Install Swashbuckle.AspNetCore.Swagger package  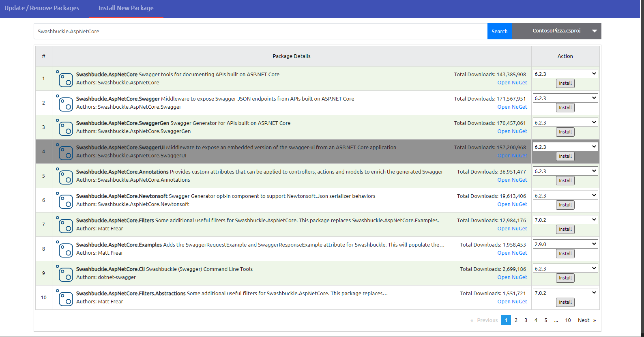pyautogui.click(x=565, y=108)
